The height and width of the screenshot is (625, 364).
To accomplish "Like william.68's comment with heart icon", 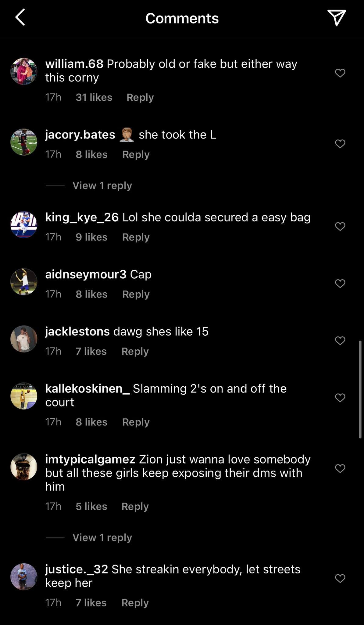I will (340, 73).
